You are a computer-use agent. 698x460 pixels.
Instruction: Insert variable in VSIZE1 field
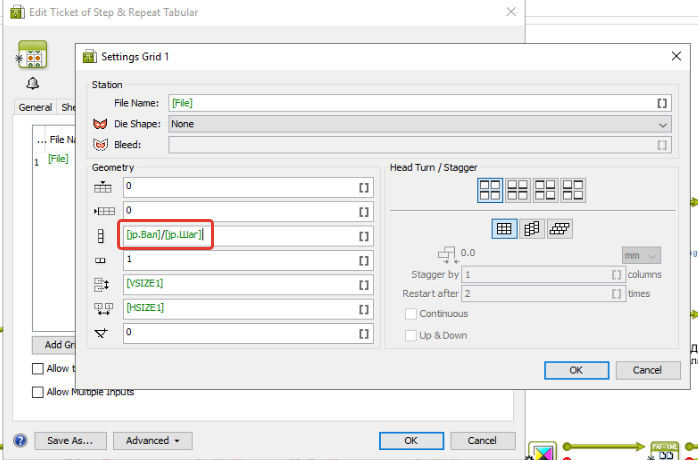click(364, 285)
